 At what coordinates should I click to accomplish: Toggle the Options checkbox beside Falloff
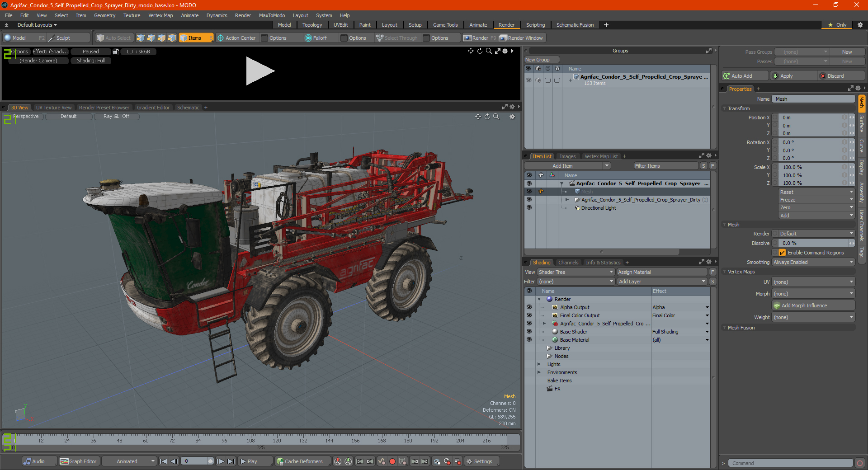344,38
